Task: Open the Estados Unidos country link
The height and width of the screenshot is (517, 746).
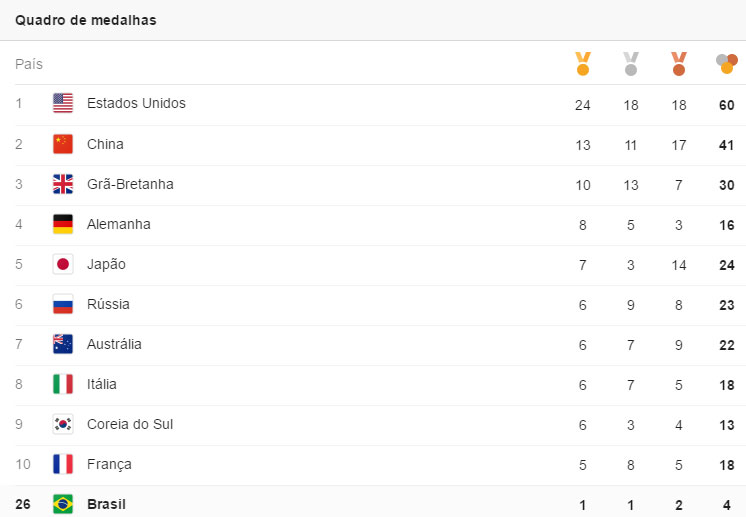Action: 136,103
